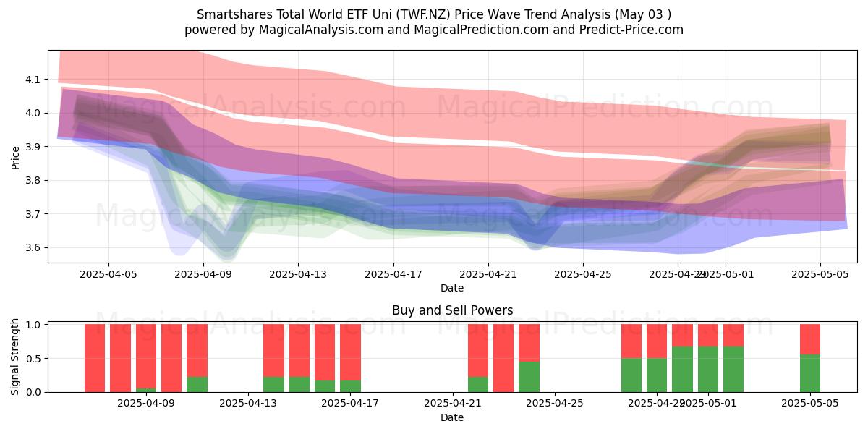The height and width of the screenshot is (434, 868).
Task: Click 2025-04-13 under the Buy/Sell bars
Action: (248, 404)
